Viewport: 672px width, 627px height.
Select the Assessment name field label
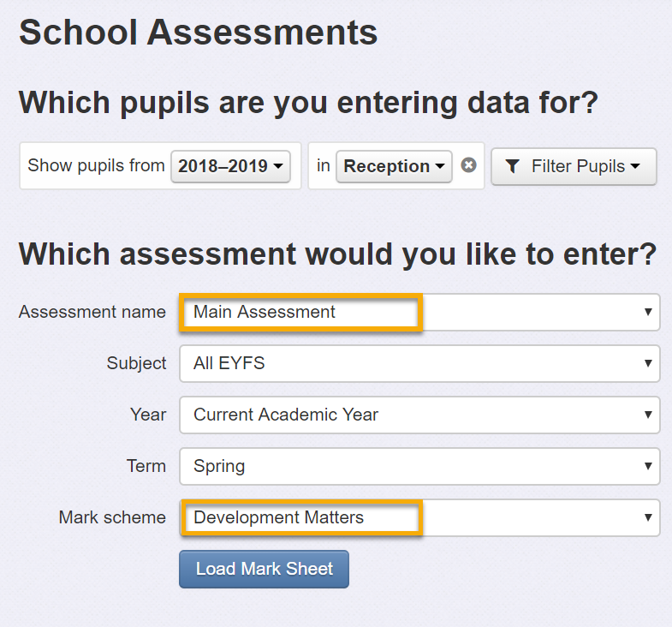[92, 312]
